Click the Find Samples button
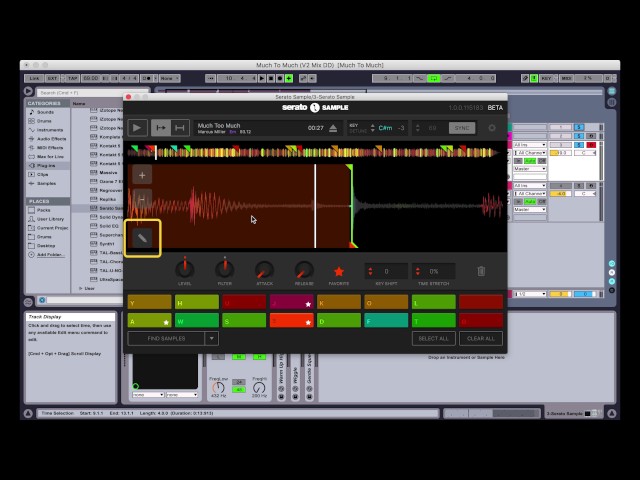This screenshot has width=640, height=480. [166, 338]
